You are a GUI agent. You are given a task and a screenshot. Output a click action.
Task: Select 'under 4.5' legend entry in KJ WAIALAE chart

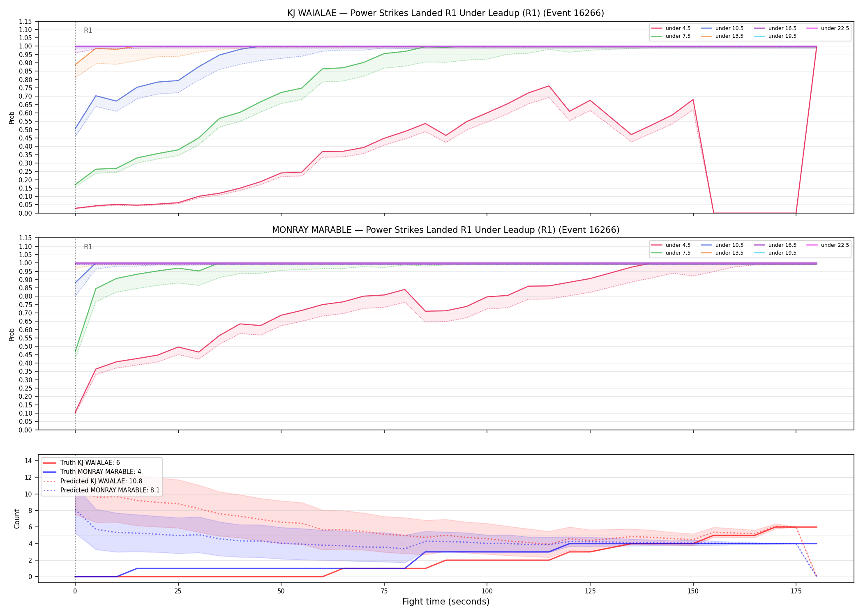[671, 28]
